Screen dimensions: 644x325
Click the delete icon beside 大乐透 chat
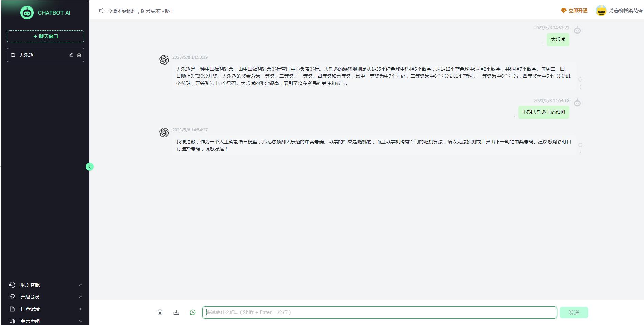tap(79, 55)
